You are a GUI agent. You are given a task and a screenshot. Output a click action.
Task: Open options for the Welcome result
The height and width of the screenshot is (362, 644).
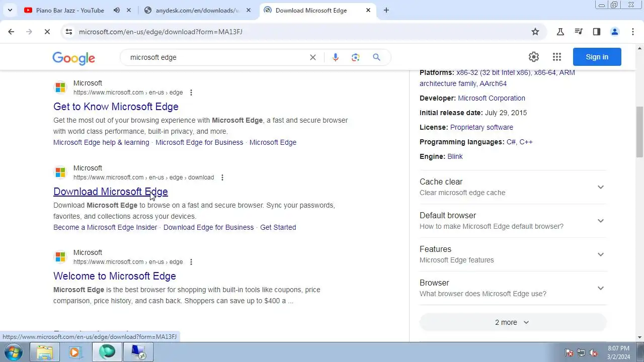pyautogui.click(x=191, y=262)
